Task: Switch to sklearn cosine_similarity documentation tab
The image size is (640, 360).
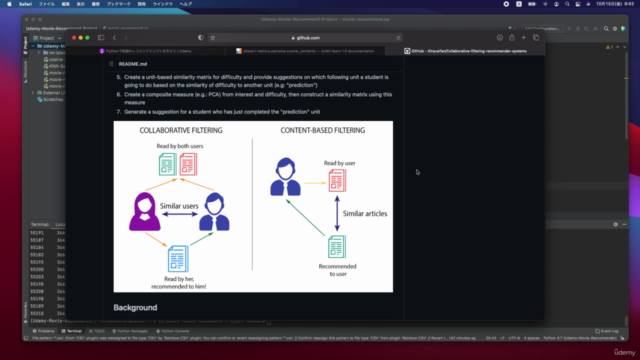Action: click(x=305, y=51)
